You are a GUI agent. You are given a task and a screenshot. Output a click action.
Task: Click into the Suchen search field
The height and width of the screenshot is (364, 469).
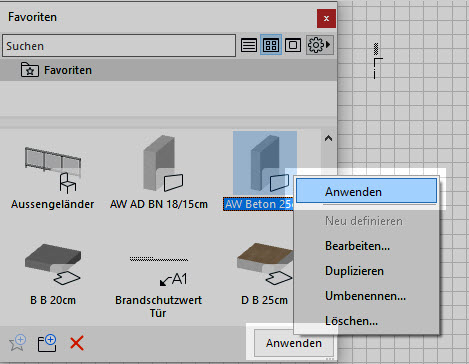pos(119,45)
